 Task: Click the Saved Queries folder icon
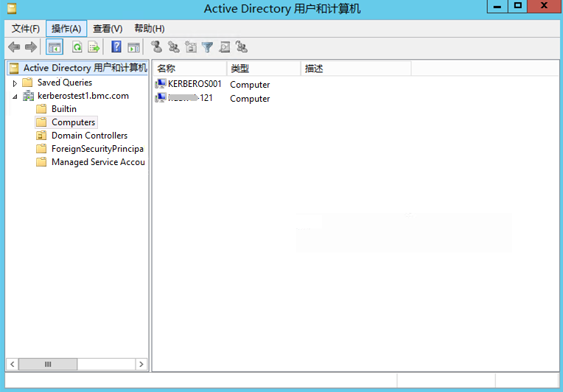pos(28,83)
